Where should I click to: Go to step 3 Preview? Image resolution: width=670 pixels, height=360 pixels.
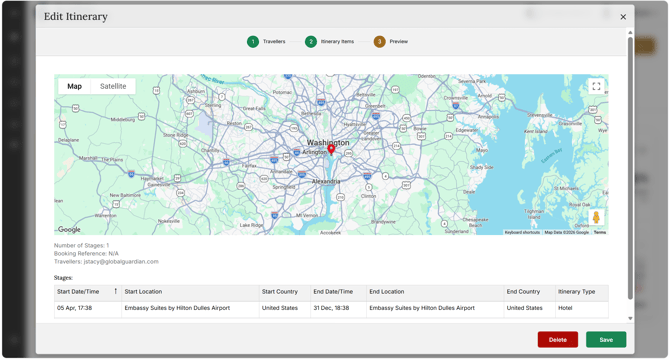[x=391, y=41]
